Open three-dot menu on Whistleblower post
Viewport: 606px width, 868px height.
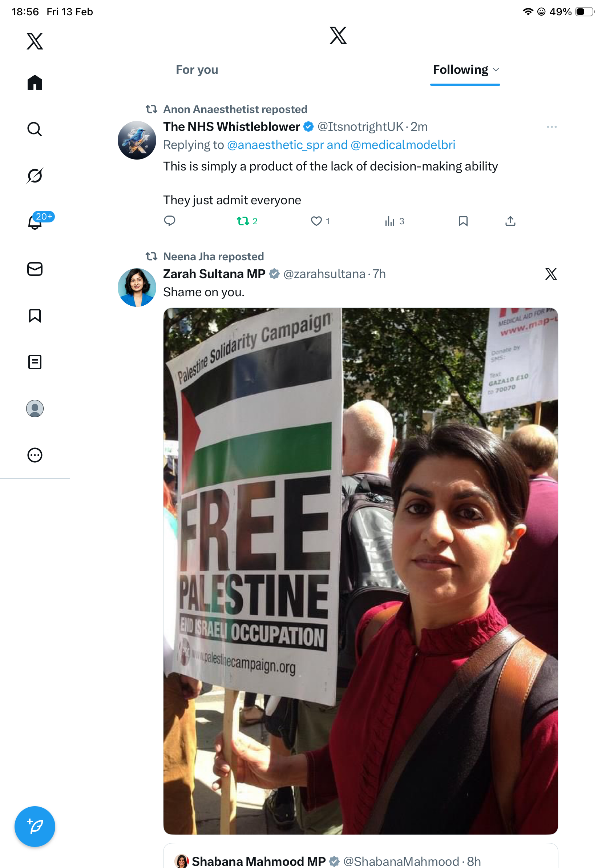tap(552, 126)
